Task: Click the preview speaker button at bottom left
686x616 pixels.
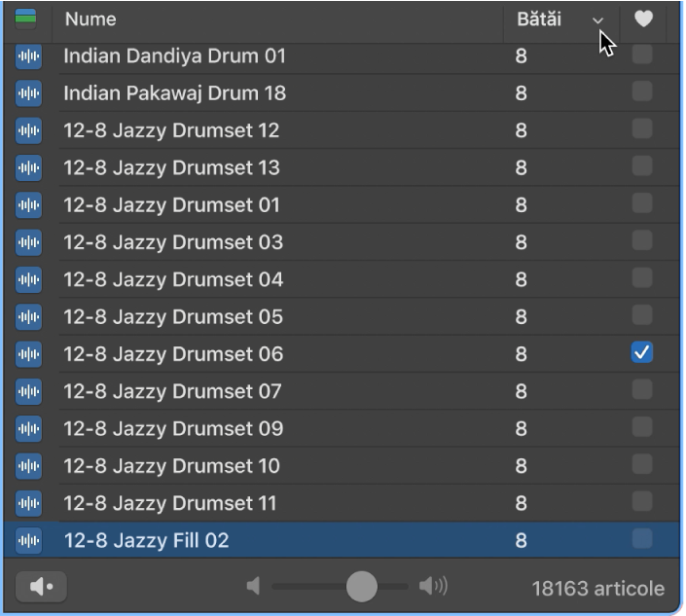Action: (x=41, y=587)
